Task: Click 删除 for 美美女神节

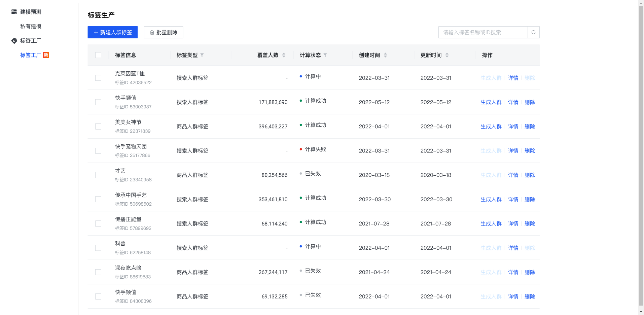Action: point(530,127)
